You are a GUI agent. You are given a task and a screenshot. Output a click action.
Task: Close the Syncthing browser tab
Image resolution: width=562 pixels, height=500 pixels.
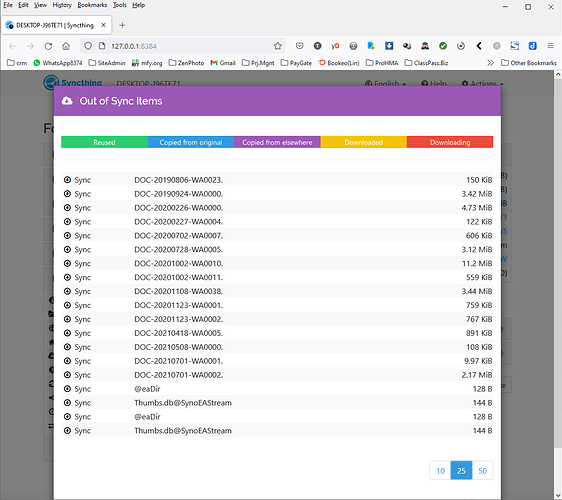pos(103,25)
